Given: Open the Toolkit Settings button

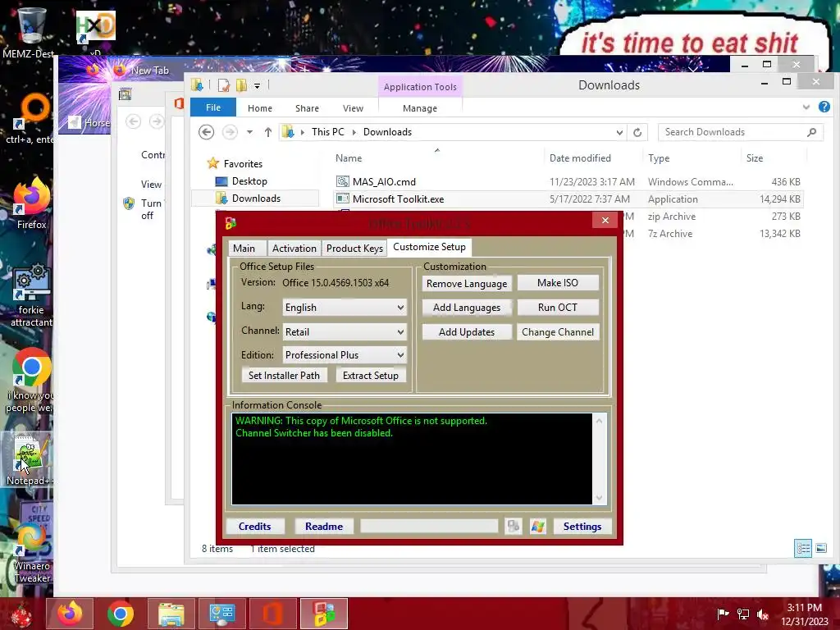Looking at the screenshot, I should [582, 526].
